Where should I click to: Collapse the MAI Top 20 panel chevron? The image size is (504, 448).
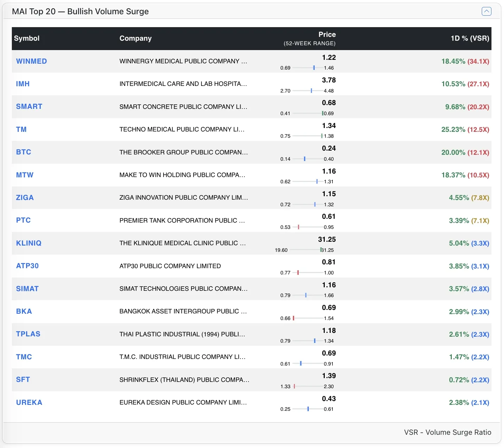tap(486, 11)
